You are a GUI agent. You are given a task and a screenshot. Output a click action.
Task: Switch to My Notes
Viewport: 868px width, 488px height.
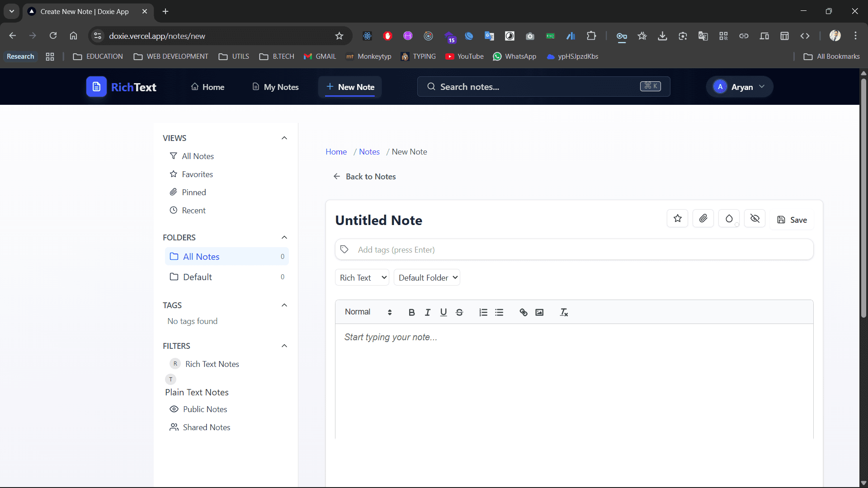(x=275, y=87)
